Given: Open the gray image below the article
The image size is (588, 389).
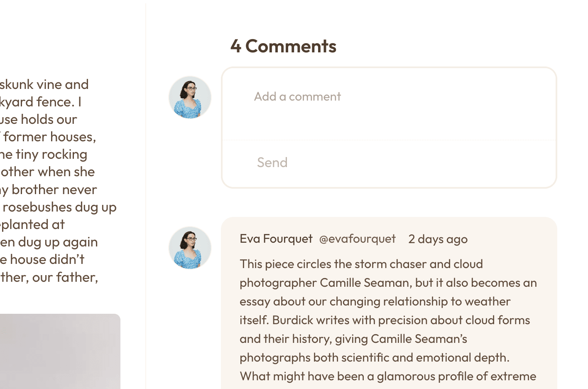Looking at the screenshot, I should (60, 351).
